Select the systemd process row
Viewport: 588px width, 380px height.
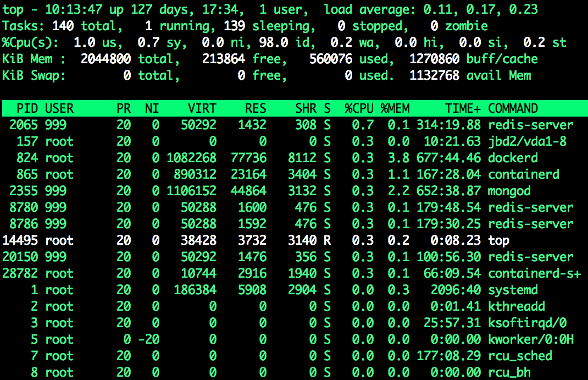coord(275,290)
